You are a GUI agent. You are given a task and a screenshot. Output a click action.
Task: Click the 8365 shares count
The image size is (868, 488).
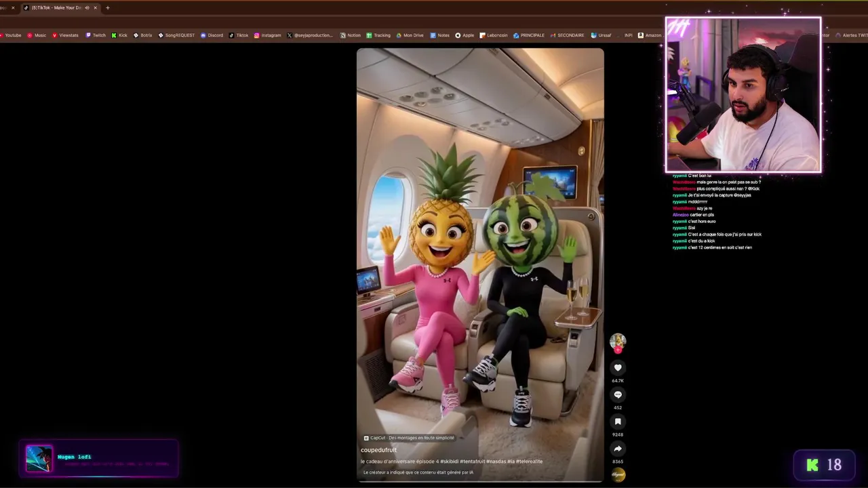click(617, 462)
